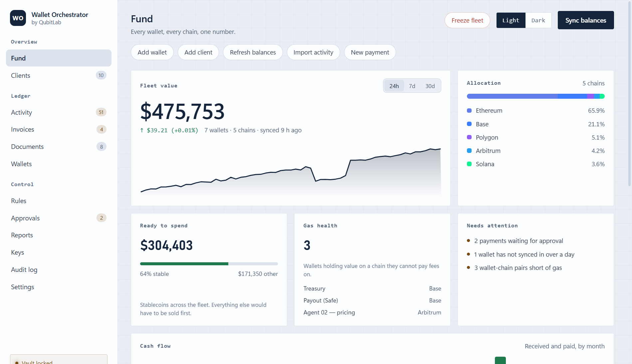
Task: Click the page vertical scrollbar
Action: 629,93
